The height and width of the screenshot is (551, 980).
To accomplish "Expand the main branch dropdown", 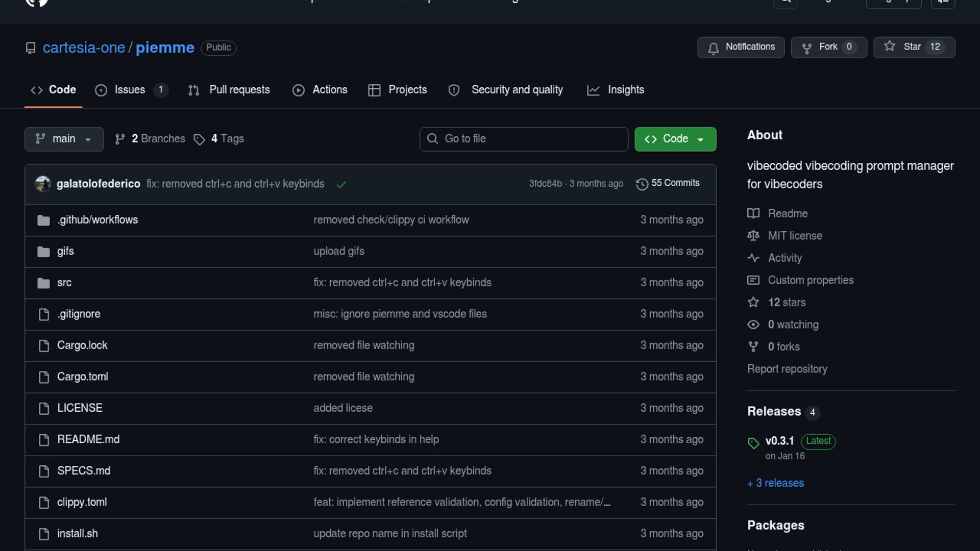I will click(64, 139).
